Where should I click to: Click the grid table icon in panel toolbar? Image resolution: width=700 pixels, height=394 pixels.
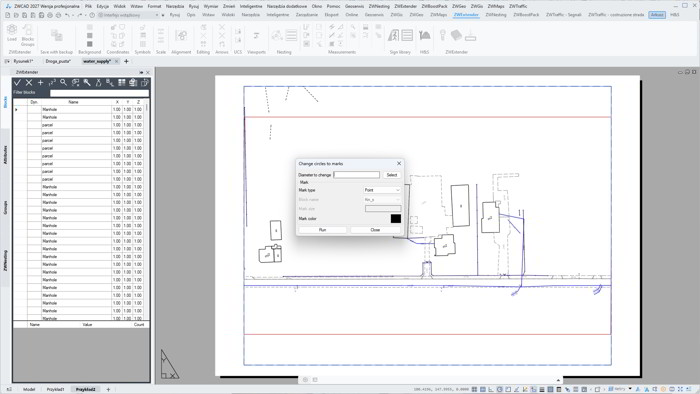121,83
